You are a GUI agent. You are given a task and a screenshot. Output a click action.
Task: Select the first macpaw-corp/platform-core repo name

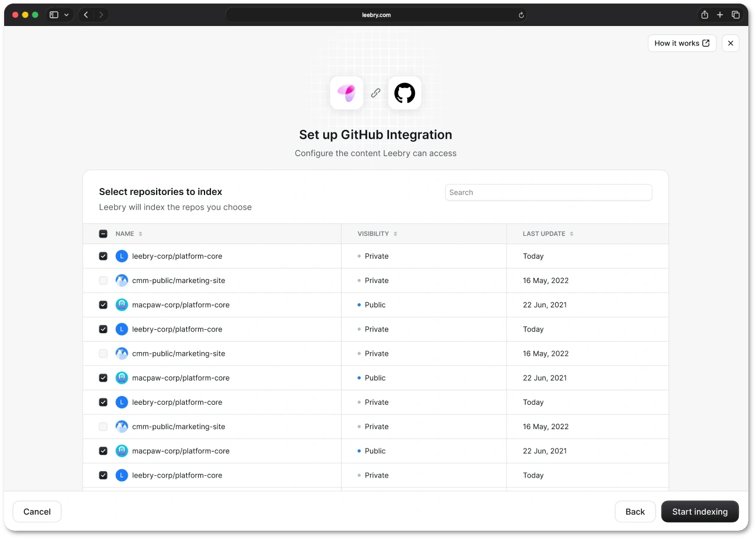pyautogui.click(x=181, y=305)
